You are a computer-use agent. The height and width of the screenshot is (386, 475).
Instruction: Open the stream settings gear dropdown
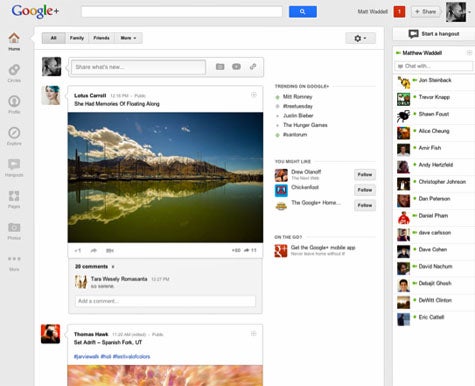click(360, 38)
